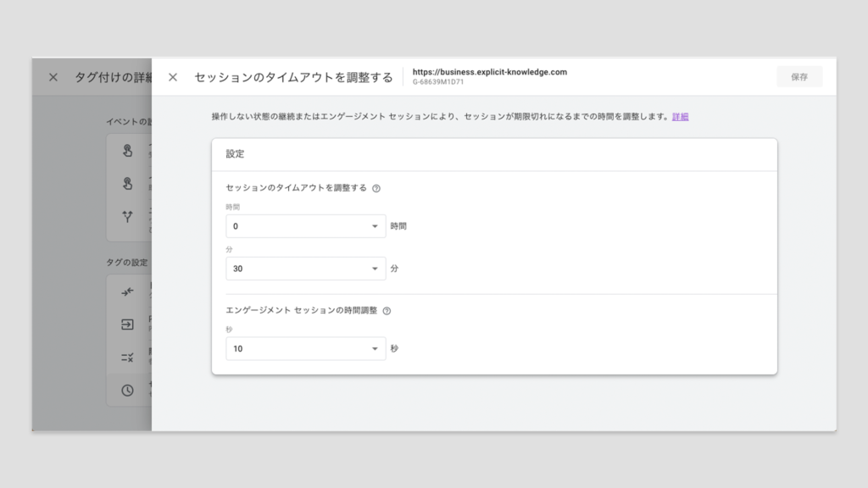Screen dimensions: 868x488
Task: Click help icon beside セッションのタイムアウトを調整する
Action: [x=376, y=188]
